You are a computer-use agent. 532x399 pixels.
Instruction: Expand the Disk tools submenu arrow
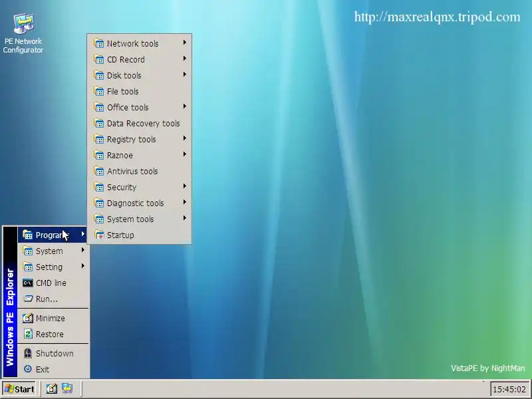click(x=185, y=74)
